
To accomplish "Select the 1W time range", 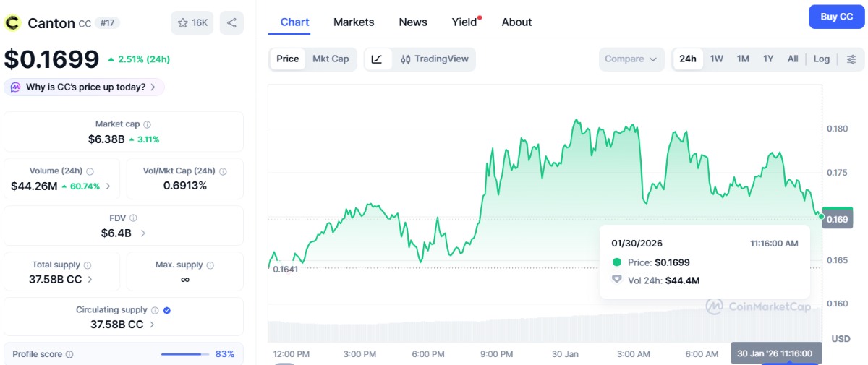I will [x=717, y=59].
